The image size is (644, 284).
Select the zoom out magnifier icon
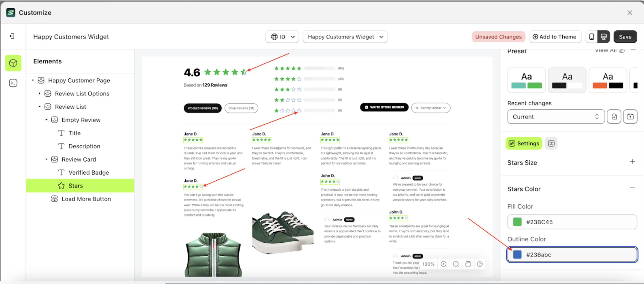click(x=456, y=264)
